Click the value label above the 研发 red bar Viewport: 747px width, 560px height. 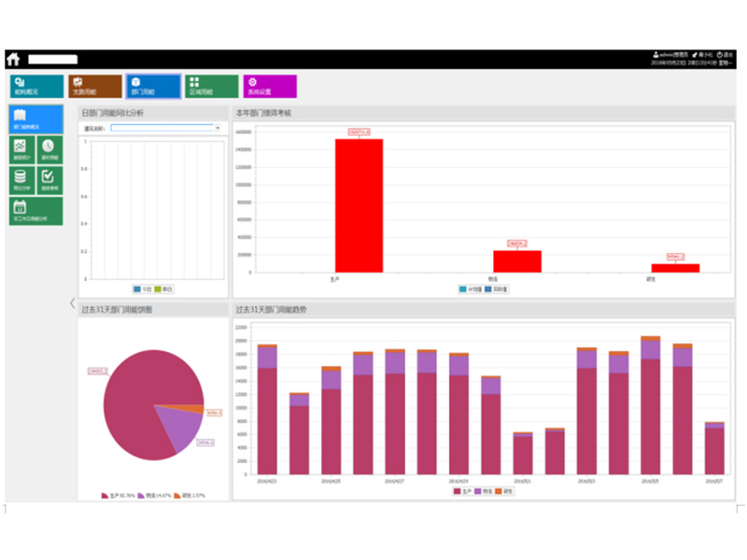tap(675, 258)
